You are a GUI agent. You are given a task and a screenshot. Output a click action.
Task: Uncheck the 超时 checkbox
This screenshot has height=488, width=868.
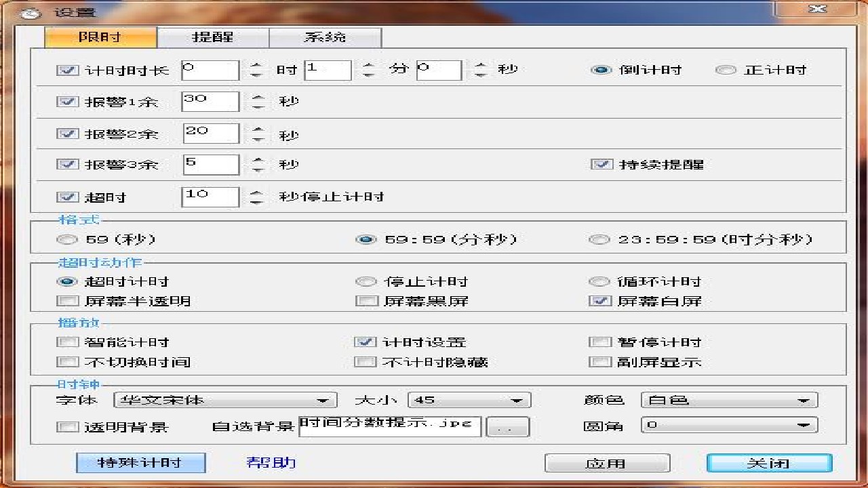click(x=67, y=197)
